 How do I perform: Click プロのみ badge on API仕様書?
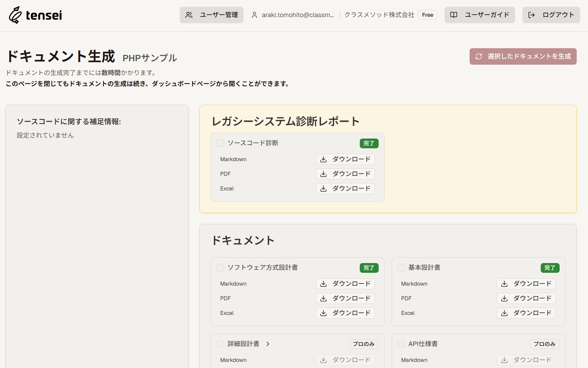click(x=545, y=344)
